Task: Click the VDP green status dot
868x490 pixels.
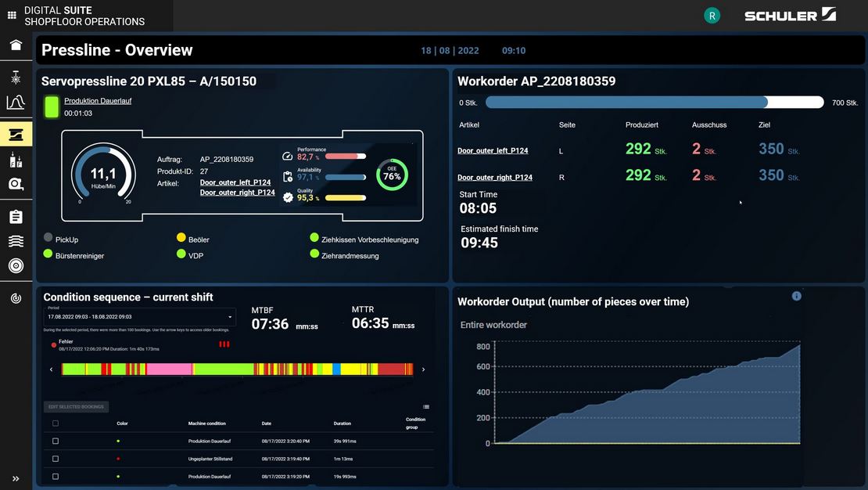Action: click(x=181, y=254)
